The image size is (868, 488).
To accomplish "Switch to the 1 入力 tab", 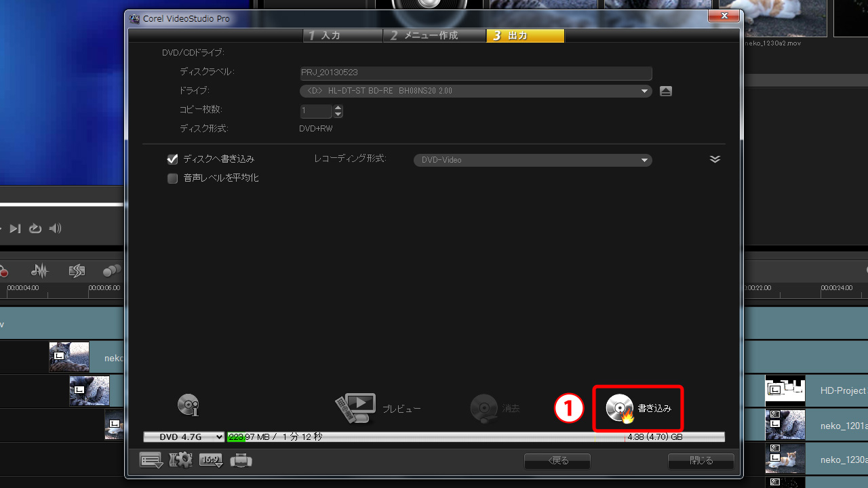I will click(342, 36).
